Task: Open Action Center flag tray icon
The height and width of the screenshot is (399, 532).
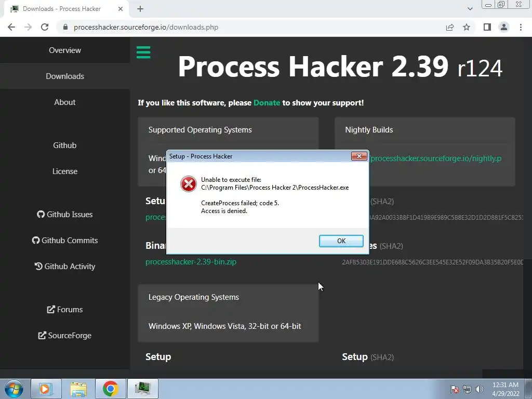Action: pos(455,389)
